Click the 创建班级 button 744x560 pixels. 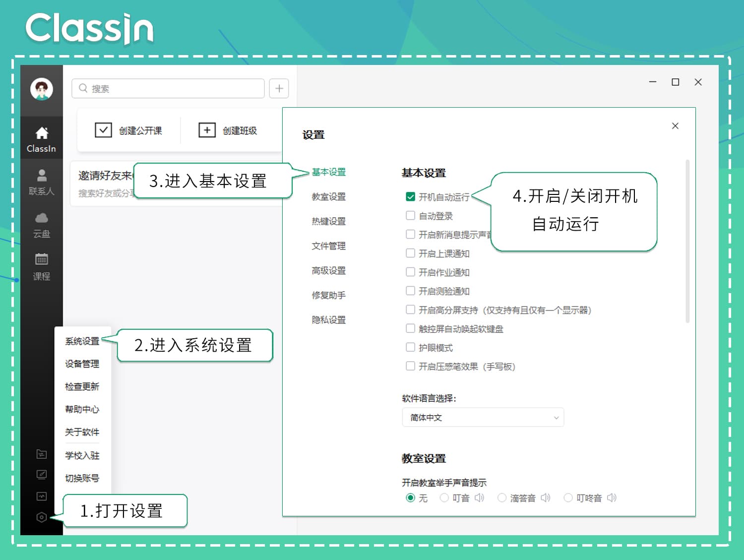228,130
